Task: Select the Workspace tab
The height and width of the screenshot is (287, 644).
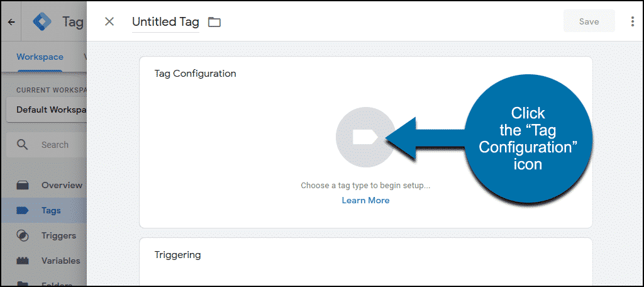Action: point(40,57)
